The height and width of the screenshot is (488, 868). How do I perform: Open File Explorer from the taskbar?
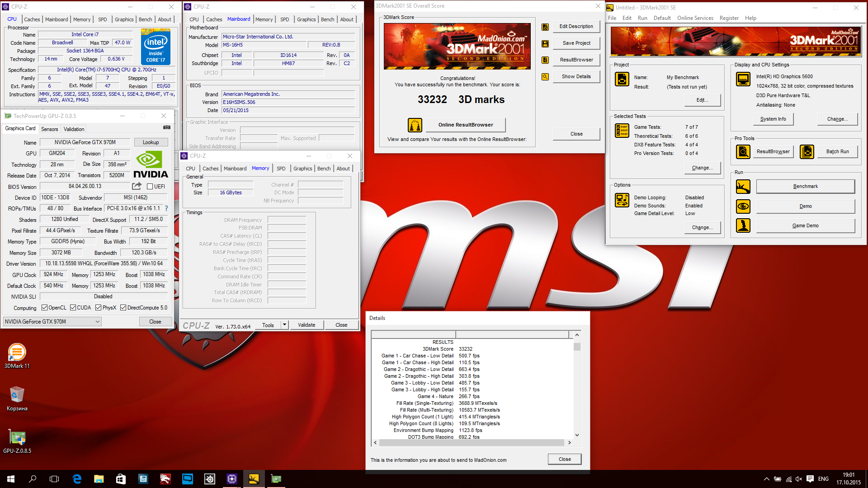pos(99,479)
